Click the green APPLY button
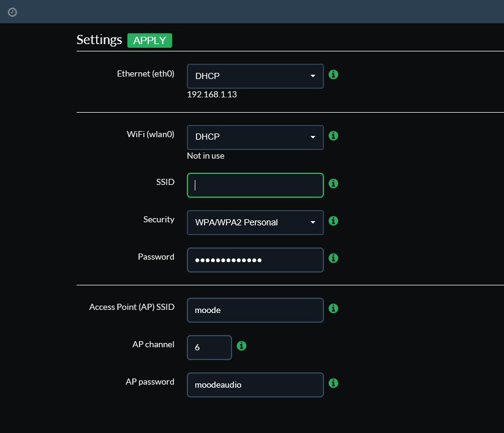The image size is (504, 433). (149, 40)
